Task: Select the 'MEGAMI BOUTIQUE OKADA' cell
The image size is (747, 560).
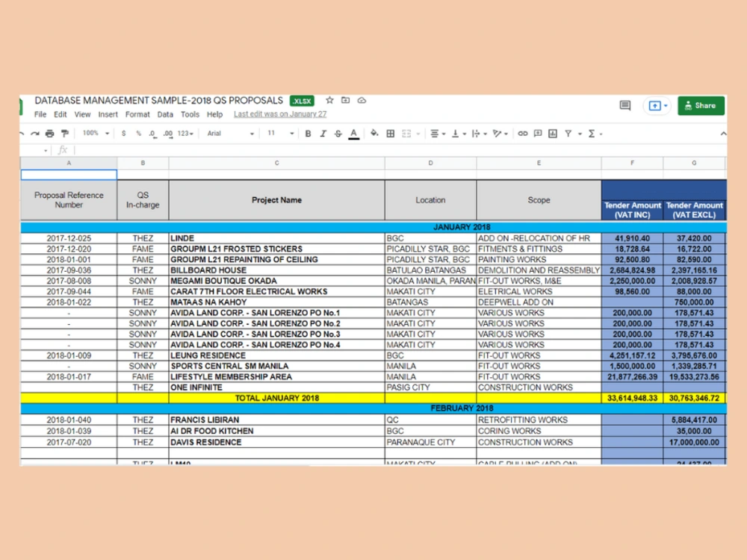Action: pyautogui.click(x=277, y=281)
